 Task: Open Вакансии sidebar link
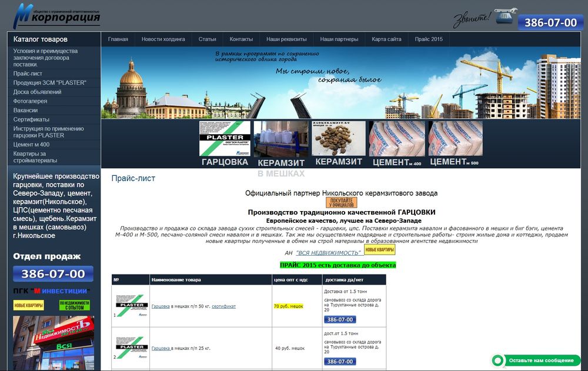click(x=25, y=111)
